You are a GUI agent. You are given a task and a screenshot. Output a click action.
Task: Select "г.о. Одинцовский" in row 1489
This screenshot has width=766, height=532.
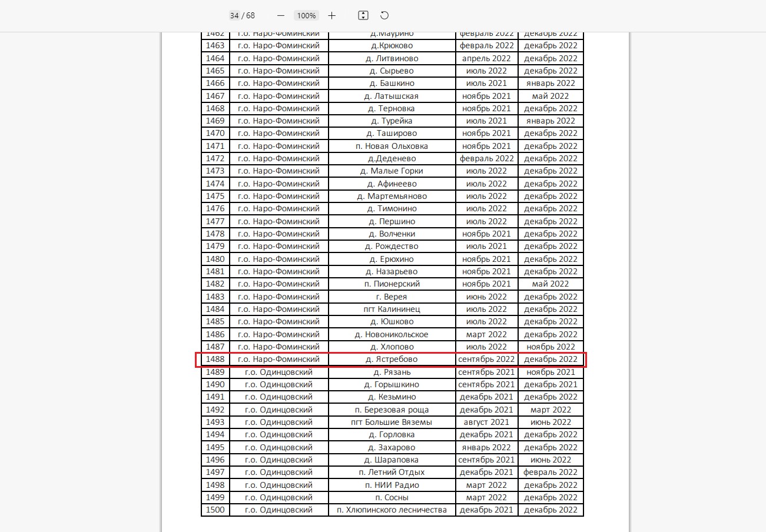coord(278,372)
